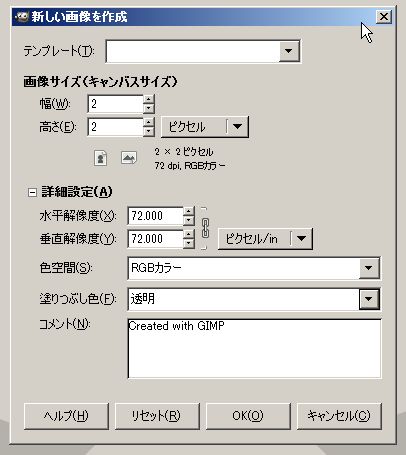Decrease 高さ height with down arrow
Image resolution: width=406 pixels, height=455 pixels.
pyautogui.click(x=149, y=131)
